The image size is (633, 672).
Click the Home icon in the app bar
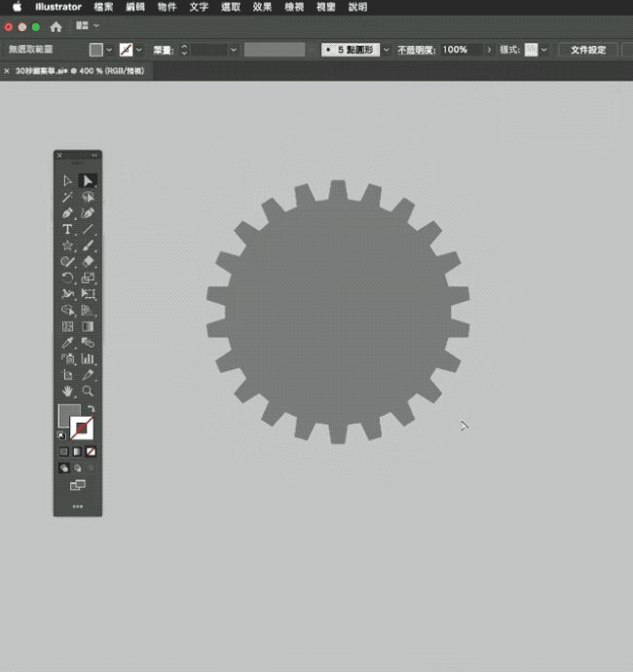coord(56,26)
